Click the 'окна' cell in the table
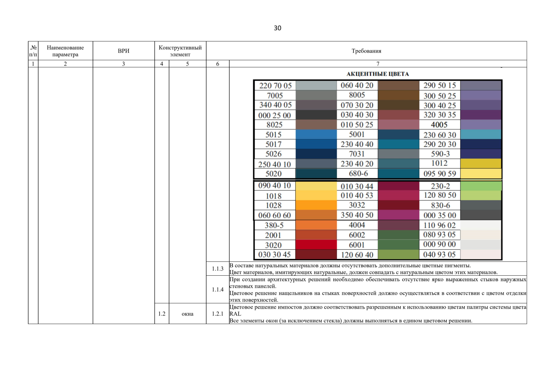Image resolution: width=555 pixels, height=392 pixels. pos(187,314)
